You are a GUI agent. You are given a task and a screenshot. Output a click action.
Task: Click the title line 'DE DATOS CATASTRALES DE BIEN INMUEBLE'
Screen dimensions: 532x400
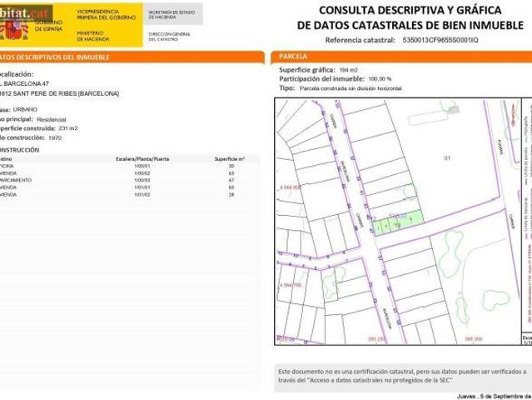click(410, 25)
